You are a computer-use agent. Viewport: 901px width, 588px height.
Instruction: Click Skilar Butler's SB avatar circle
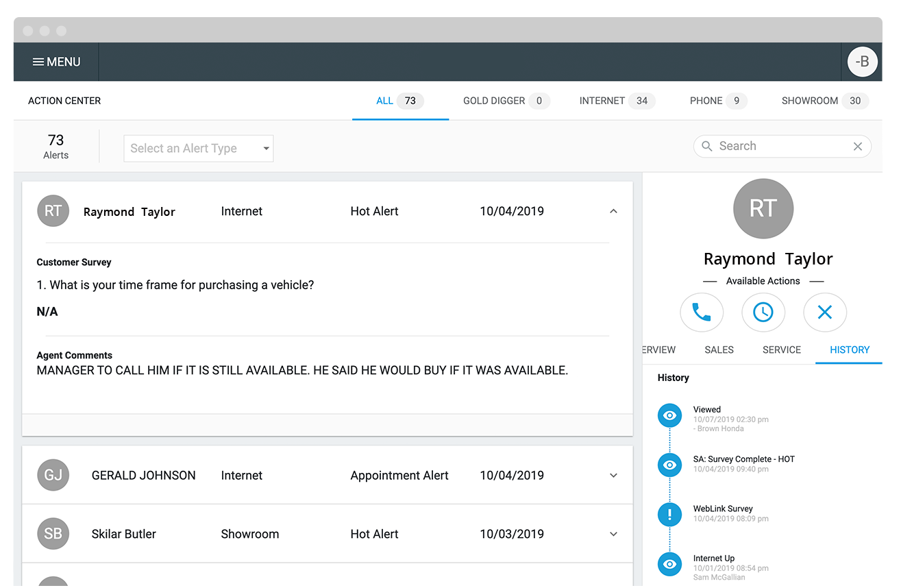pyautogui.click(x=53, y=534)
